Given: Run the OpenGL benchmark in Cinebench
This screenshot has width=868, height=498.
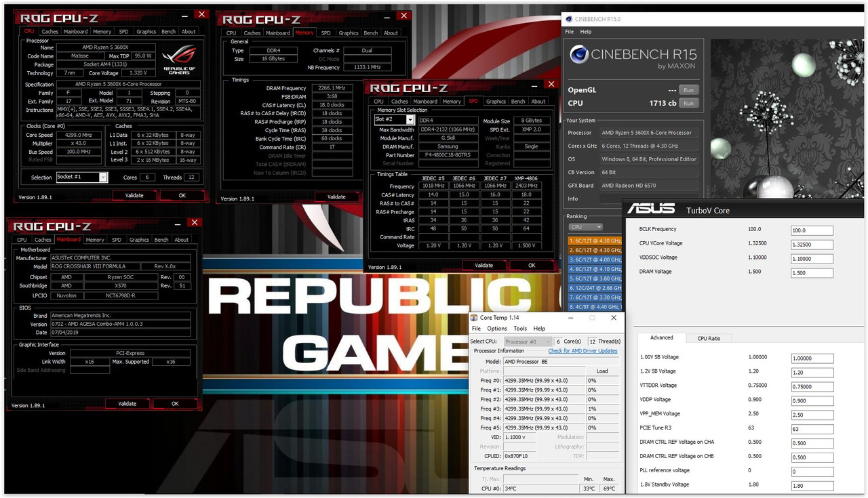Looking at the screenshot, I should point(688,90).
